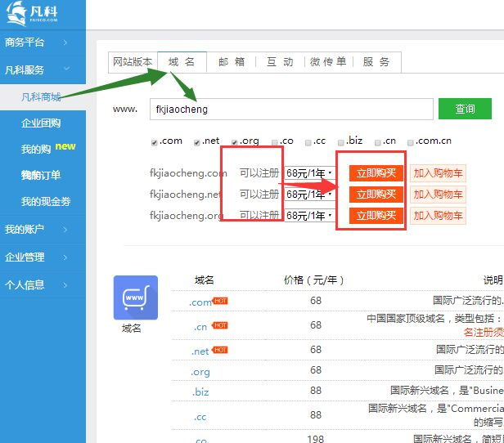Click the 域名 column header
Screen dimensions: 504x443
tap(204, 280)
